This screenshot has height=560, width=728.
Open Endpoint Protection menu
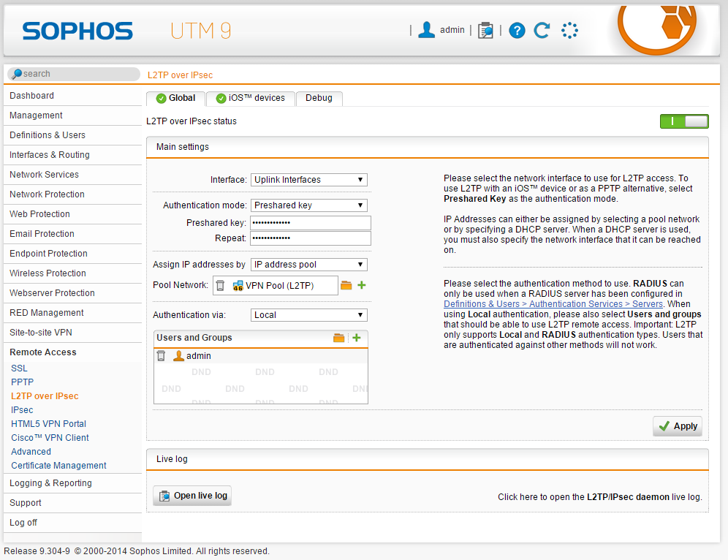[72, 254]
